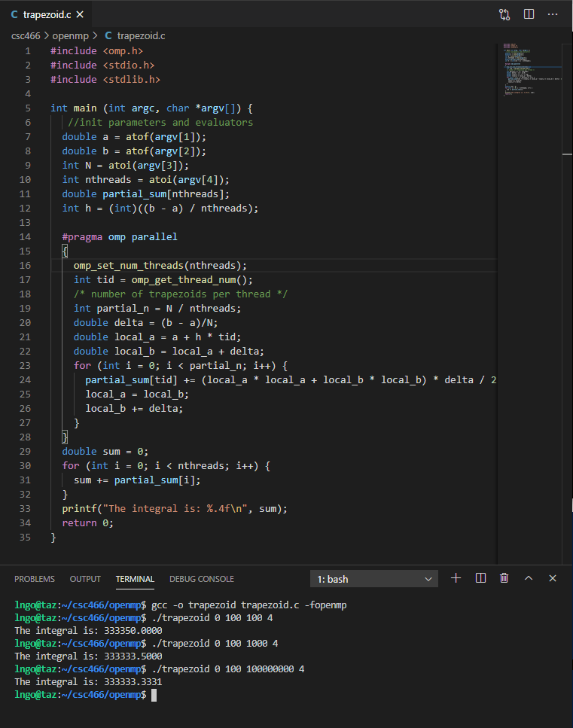This screenshot has height=728, width=573.
Task: Click the openmp breadcrumb segment
Action: click(70, 35)
